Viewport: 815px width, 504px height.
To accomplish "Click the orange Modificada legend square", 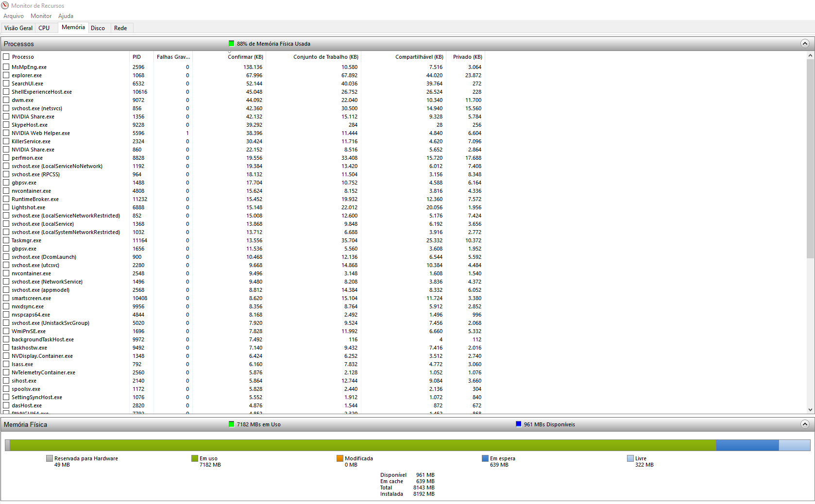I will [x=340, y=458].
